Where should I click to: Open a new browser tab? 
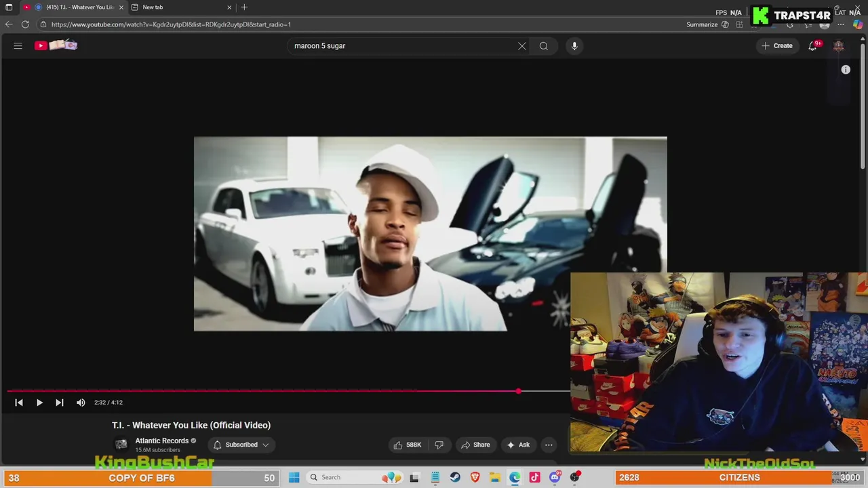pyautogui.click(x=244, y=7)
